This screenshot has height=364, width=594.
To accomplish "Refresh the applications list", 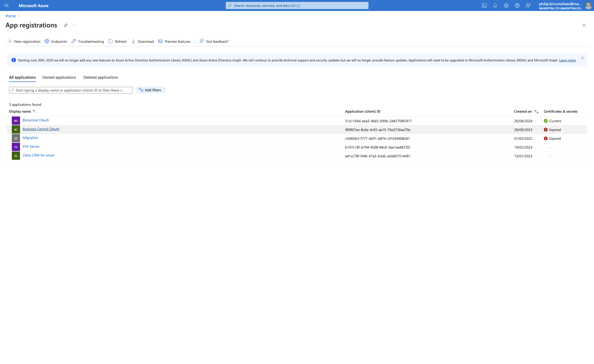I will (x=118, y=41).
